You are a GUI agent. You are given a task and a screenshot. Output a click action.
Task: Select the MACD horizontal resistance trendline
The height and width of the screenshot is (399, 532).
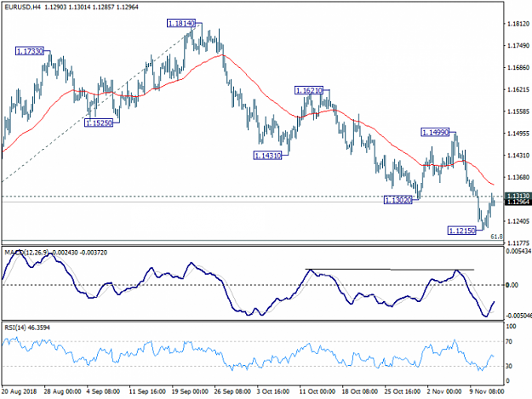[x=390, y=270]
